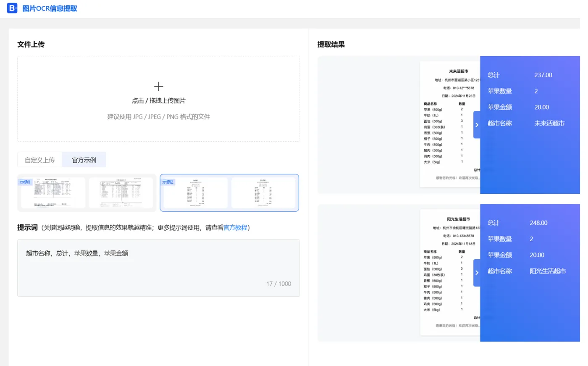Click the plus upload icon
This screenshot has height=366, width=588.
pyautogui.click(x=158, y=87)
